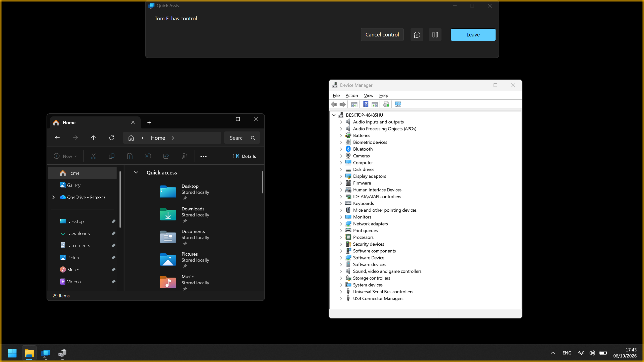Go back in File Explorer
Image resolution: width=644 pixels, height=362 pixels.
coord(57,138)
